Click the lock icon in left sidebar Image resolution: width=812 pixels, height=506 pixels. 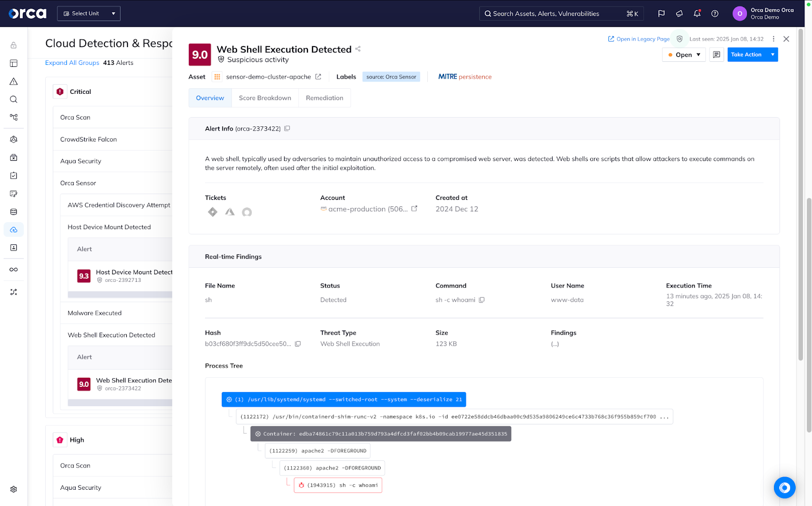point(14,45)
